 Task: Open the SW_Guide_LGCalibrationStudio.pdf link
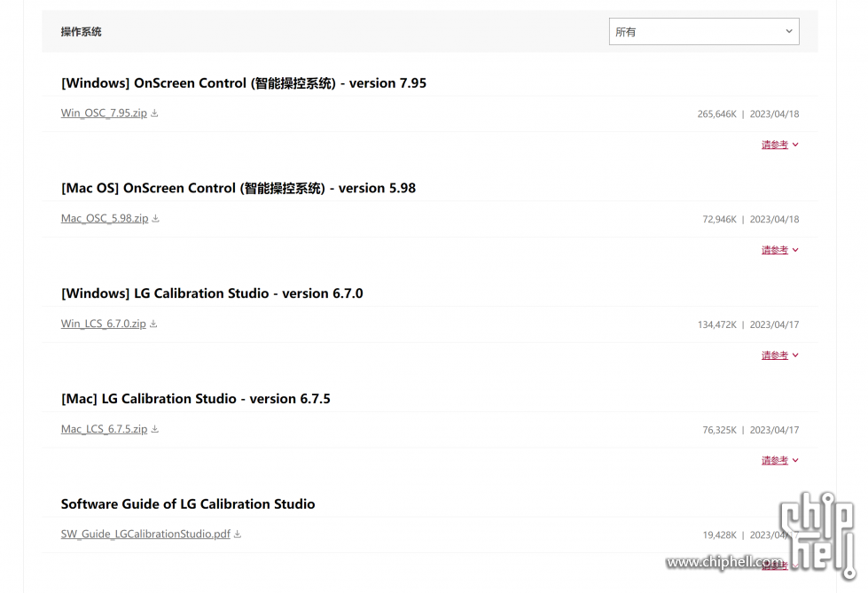[x=145, y=534]
